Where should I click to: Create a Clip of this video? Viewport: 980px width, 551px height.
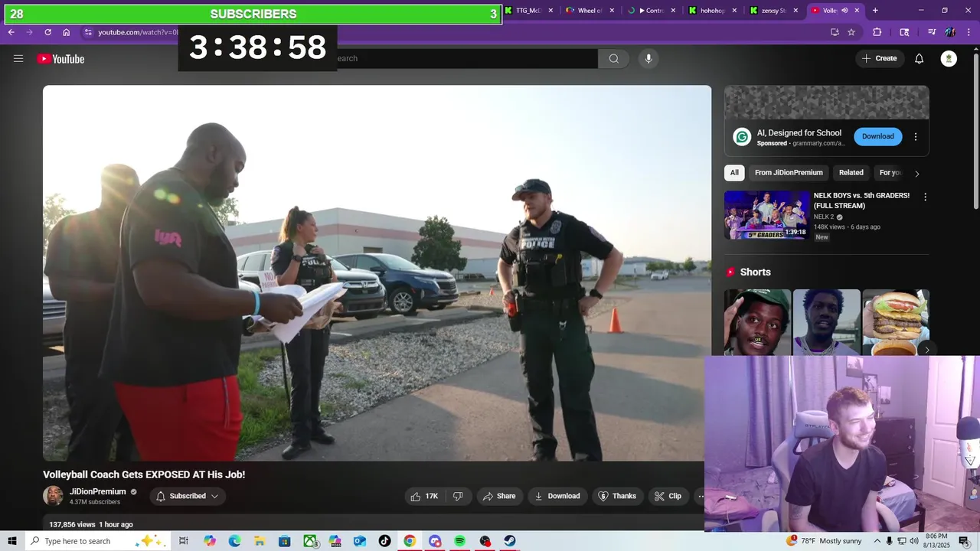[668, 496]
